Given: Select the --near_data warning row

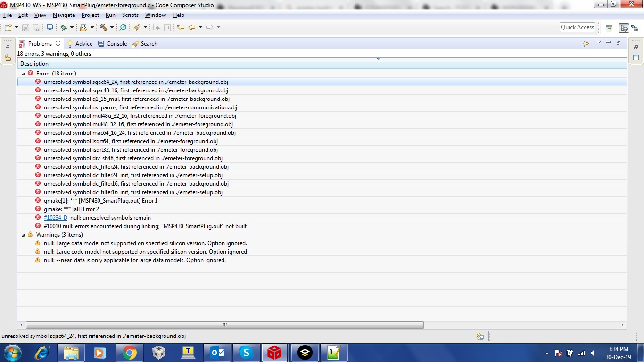Looking at the screenshot, I should 322,260.
